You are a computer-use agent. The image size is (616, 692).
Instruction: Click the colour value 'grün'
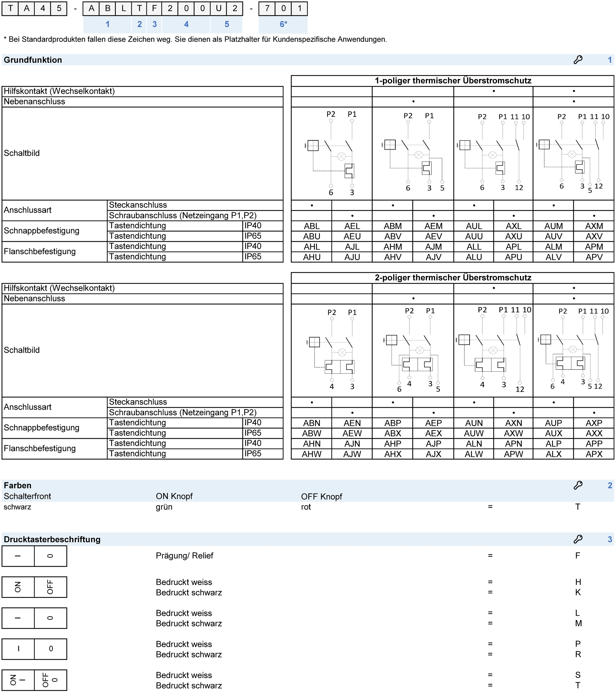coord(164,507)
